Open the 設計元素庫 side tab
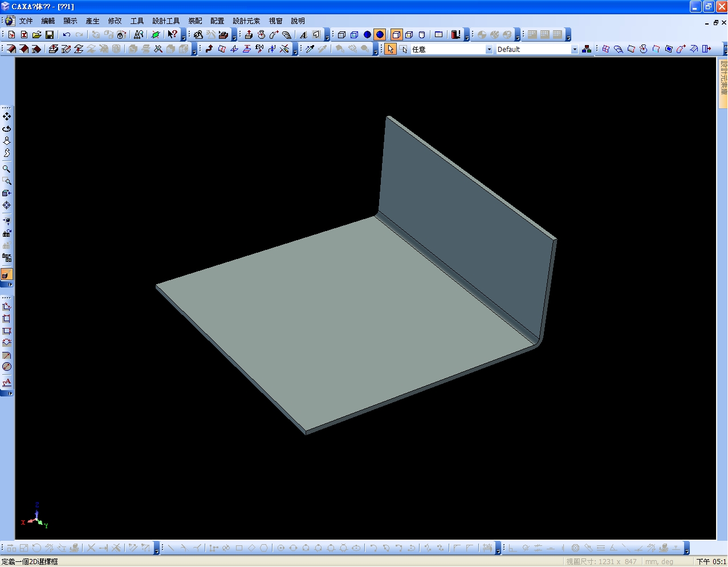This screenshot has height=567, width=728. tap(723, 83)
